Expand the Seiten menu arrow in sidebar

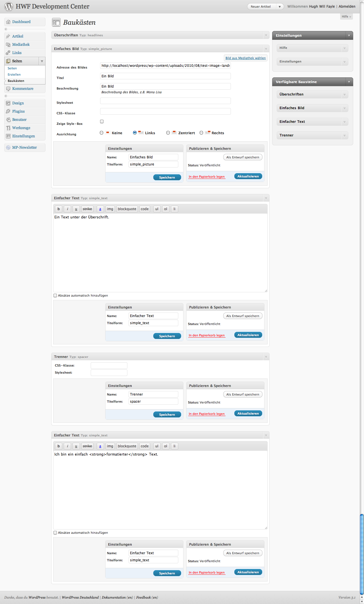click(42, 61)
